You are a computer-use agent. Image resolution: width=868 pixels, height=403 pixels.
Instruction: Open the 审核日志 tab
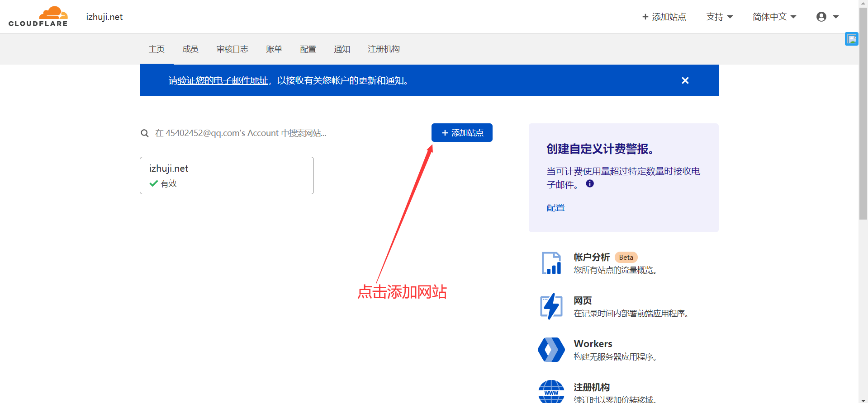[232, 49]
